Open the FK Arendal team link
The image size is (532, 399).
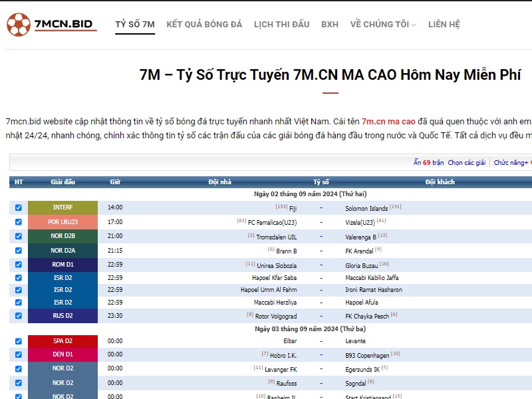[x=359, y=251]
